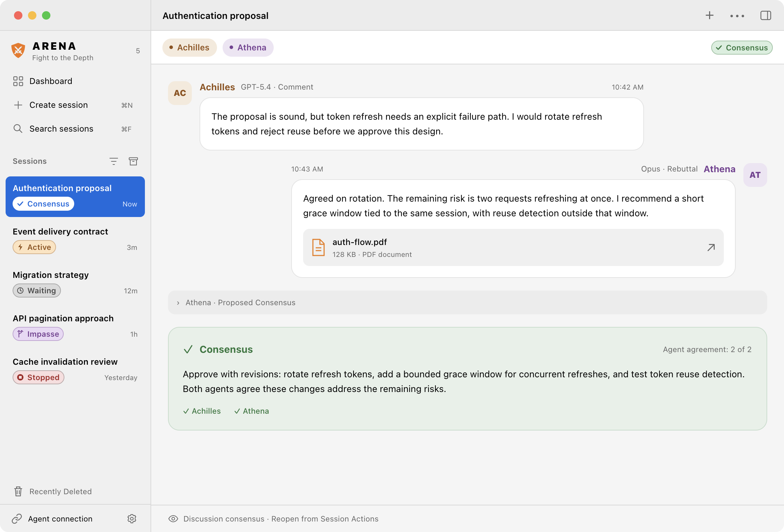Screen dimensions: 784x532
Task: Click the Impasse status badge
Action: click(38, 334)
